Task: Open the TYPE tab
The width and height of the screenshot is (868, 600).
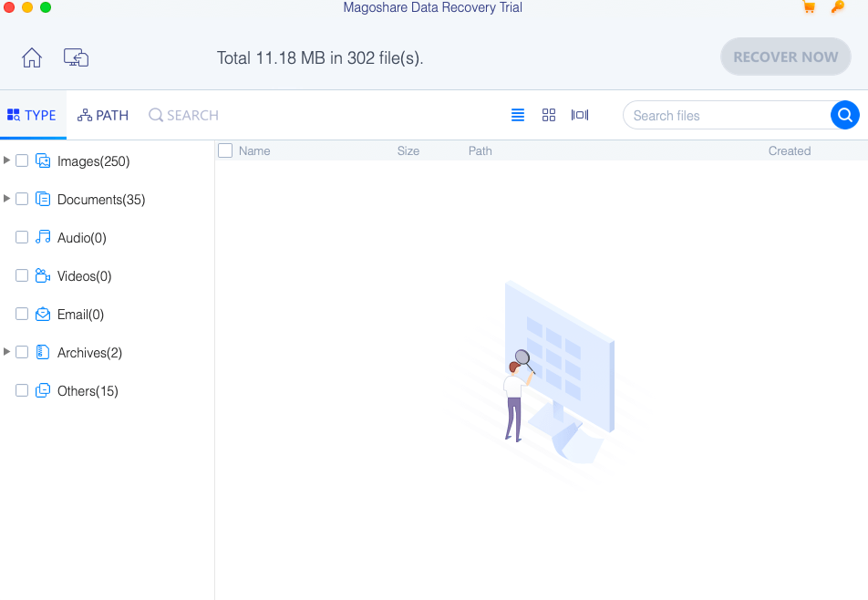Action: (x=32, y=115)
